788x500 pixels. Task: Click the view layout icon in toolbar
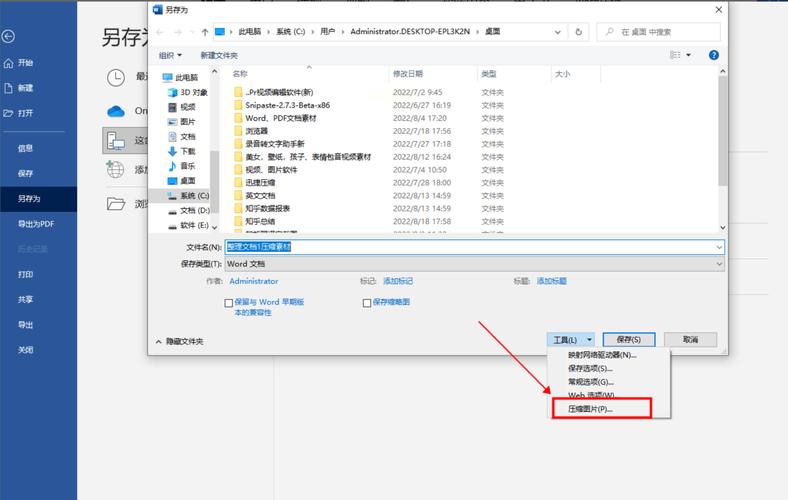pos(675,55)
